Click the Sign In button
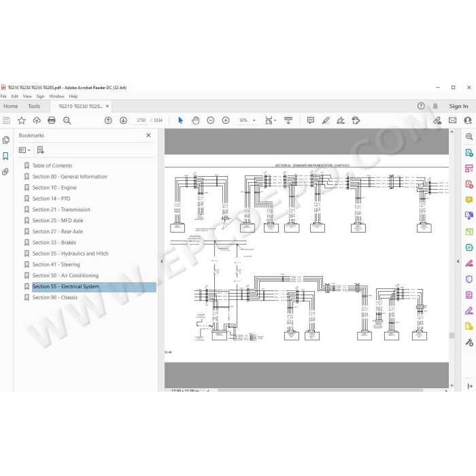Viewport: 476px width, 476px height. tap(458, 106)
